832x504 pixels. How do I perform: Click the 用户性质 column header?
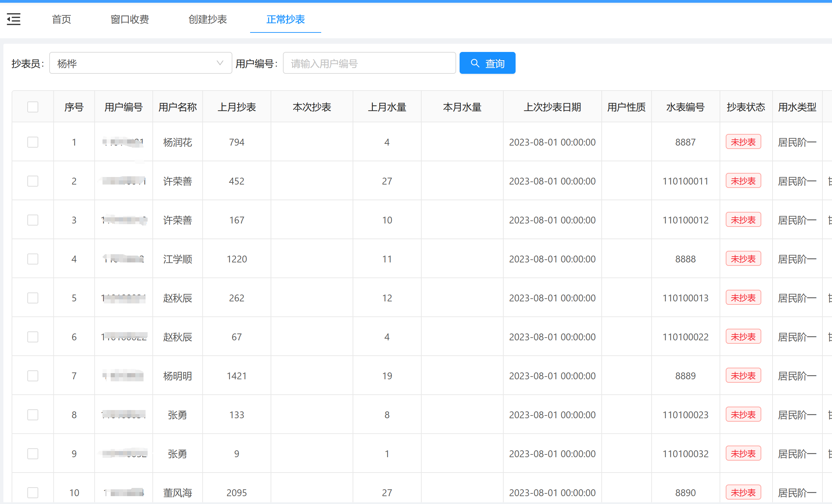pos(627,107)
